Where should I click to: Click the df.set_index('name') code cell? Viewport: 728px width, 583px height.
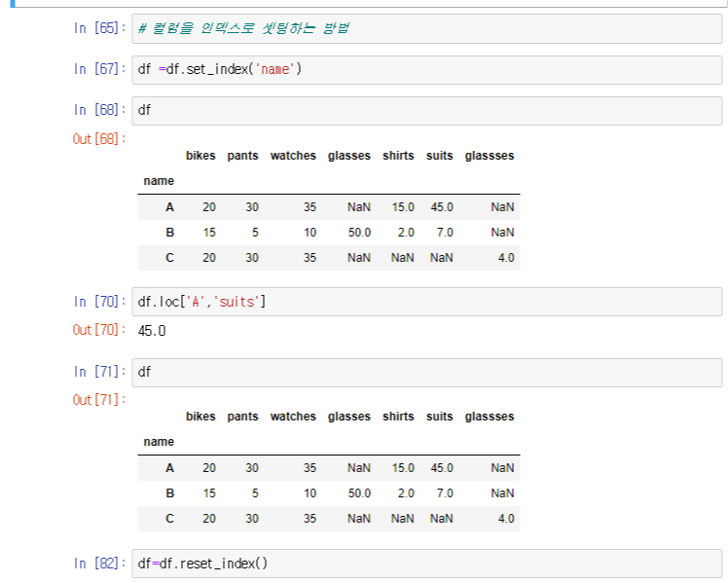[426, 70]
